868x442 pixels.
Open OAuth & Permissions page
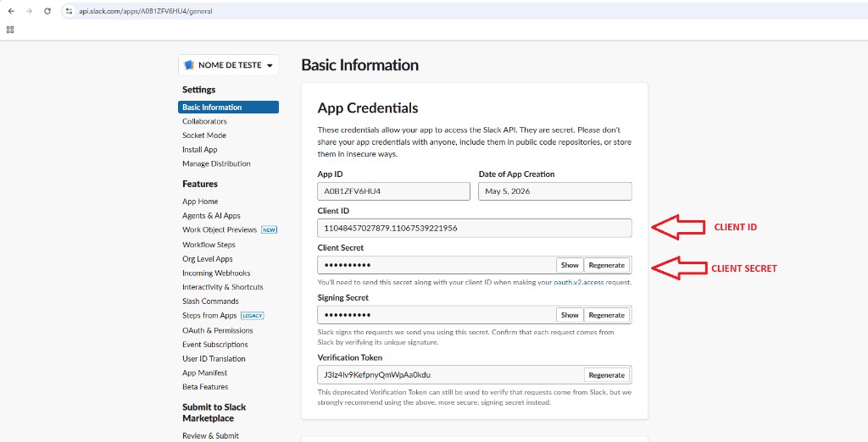pyautogui.click(x=218, y=330)
